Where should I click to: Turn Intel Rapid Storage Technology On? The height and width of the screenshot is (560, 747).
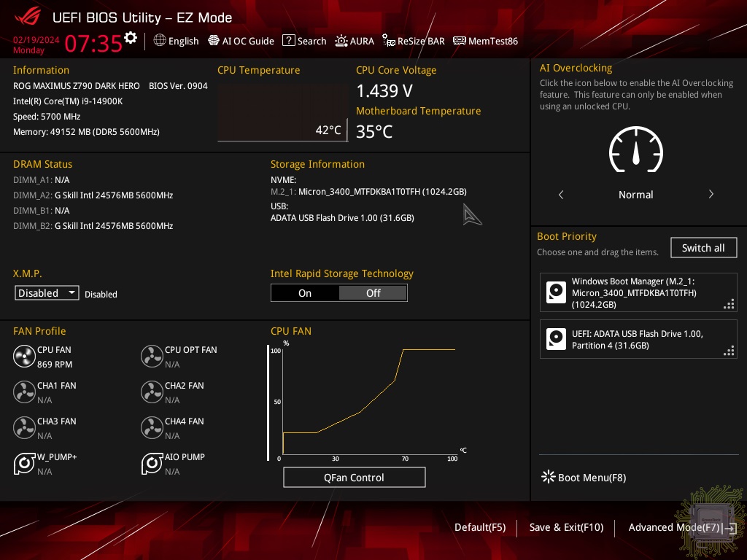pos(305,293)
